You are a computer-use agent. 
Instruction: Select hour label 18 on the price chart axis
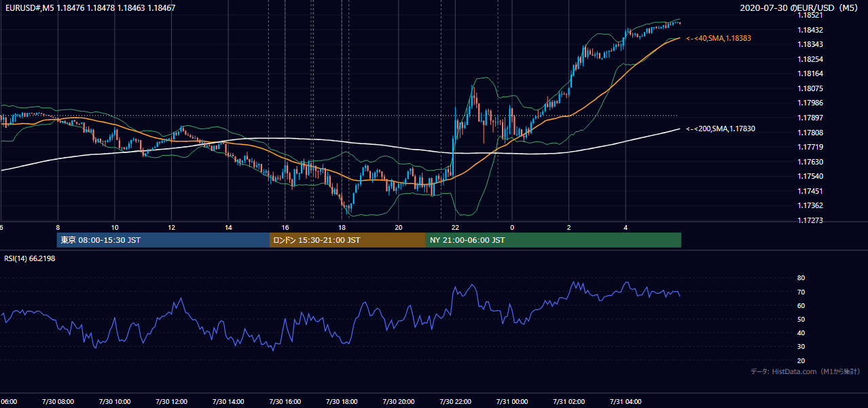(x=342, y=228)
